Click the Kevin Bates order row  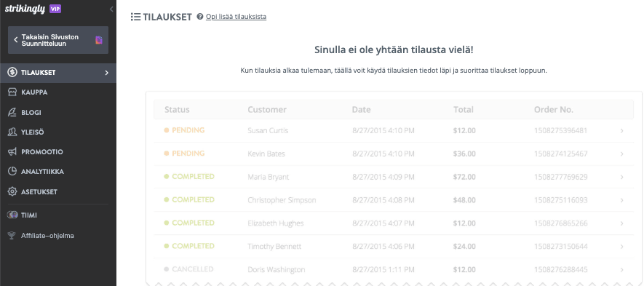[394, 154]
